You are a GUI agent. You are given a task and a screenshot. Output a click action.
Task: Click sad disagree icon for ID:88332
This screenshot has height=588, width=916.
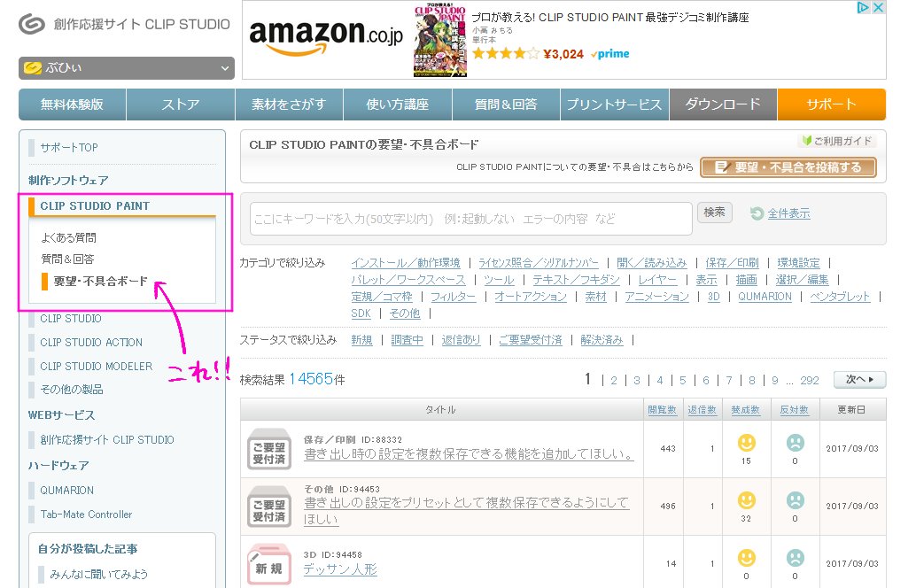click(x=795, y=443)
